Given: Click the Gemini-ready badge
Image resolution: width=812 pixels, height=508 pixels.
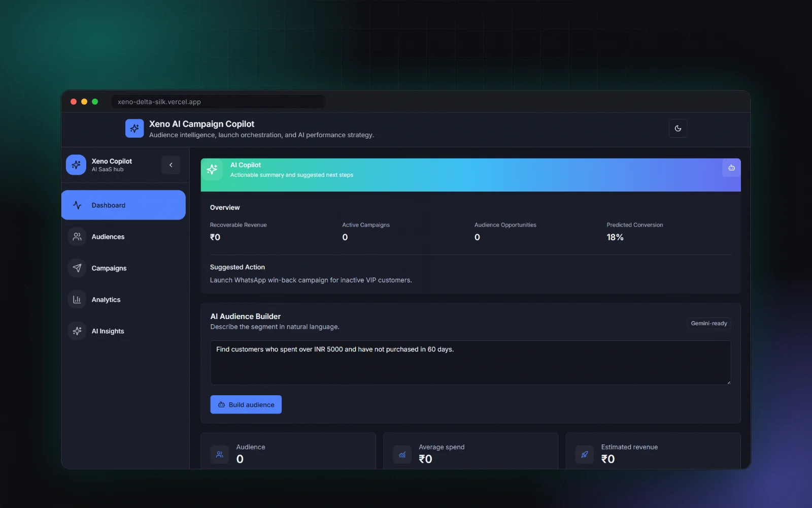Looking at the screenshot, I should (x=709, y=324).
